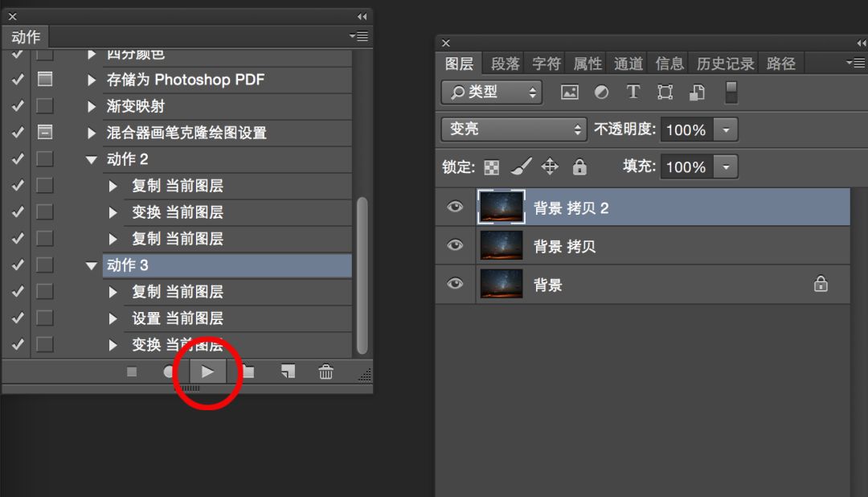Screen dimensions: 868x497
Task: Collapse the 动作 2 action group
Action: (91, 158)
